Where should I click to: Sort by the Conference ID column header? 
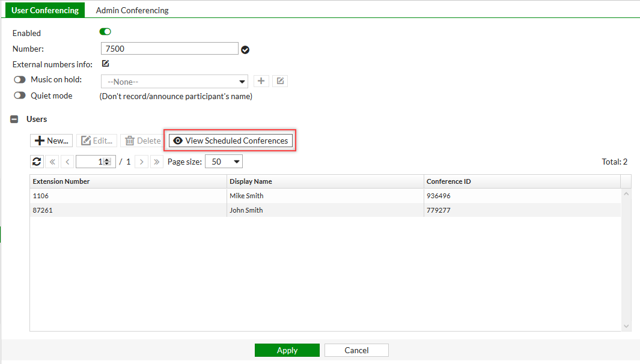[522, 181]
